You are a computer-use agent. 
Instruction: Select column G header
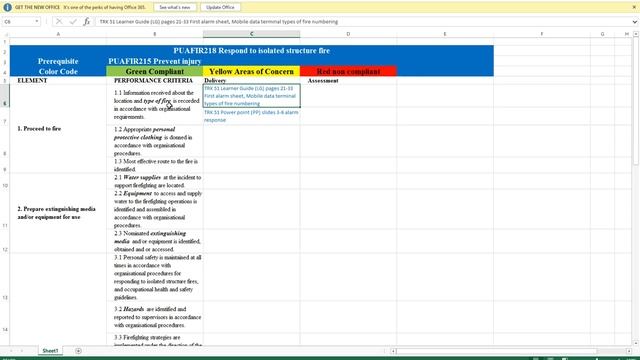(602, 34)
